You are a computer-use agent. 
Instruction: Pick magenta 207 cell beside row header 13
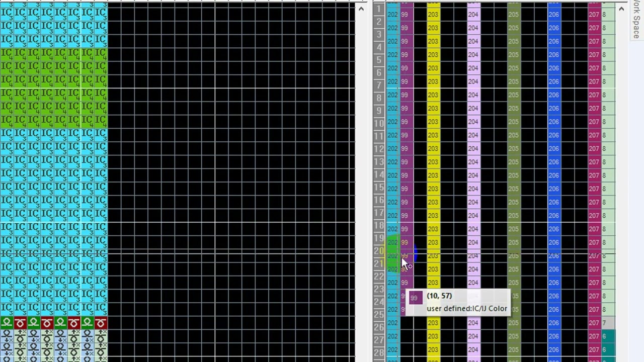tap(594, 162)
